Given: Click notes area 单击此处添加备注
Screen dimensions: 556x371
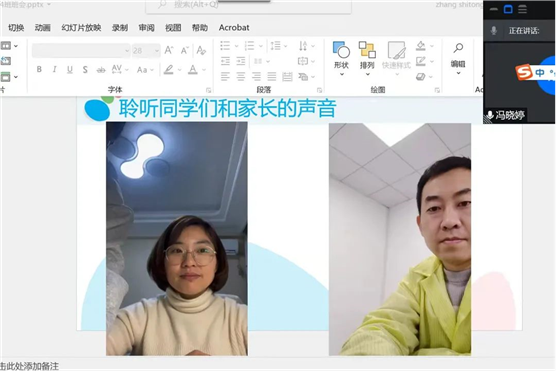Looking at the screenshot, I should click(x=29, y=366).
